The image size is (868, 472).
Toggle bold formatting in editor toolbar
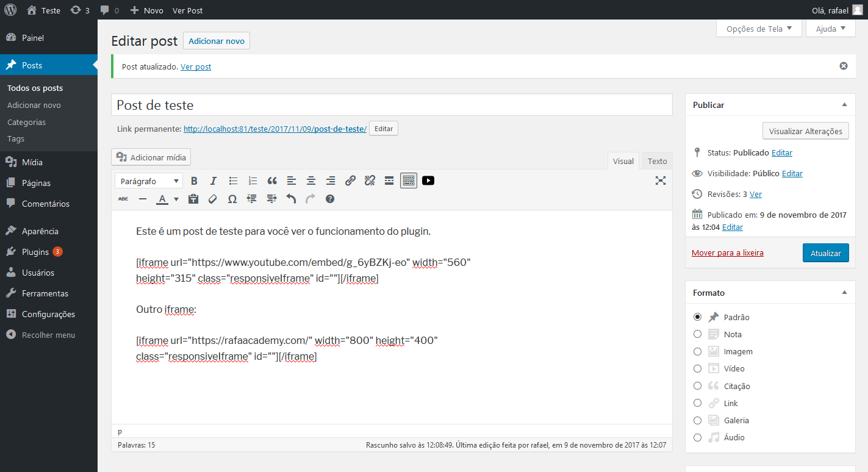tap(194, 181)
